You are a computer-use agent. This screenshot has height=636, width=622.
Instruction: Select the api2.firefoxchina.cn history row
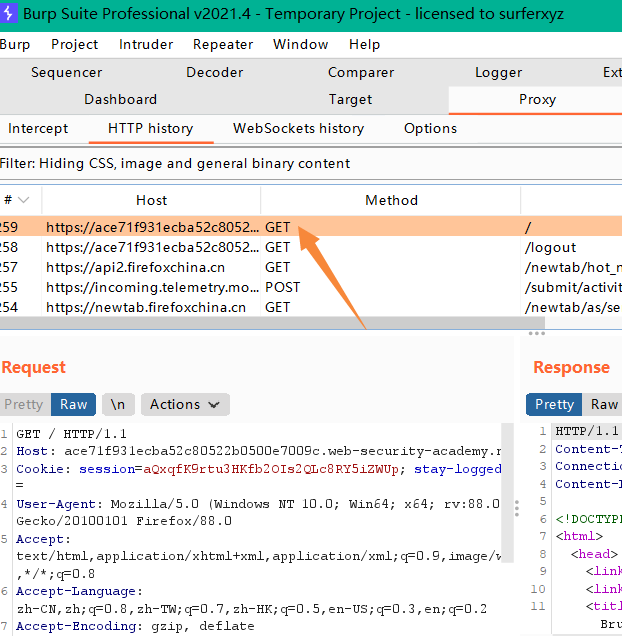click(x=311, y=267)
